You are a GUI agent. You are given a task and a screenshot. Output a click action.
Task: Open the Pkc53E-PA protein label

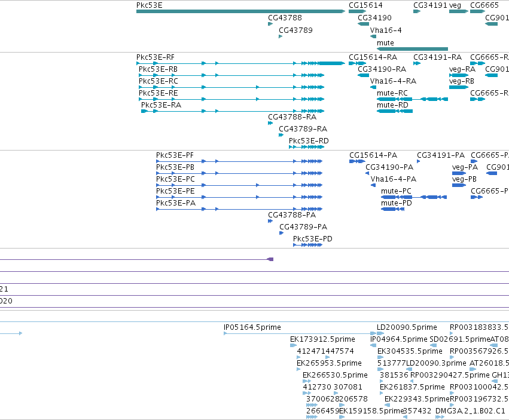(176, 203)
